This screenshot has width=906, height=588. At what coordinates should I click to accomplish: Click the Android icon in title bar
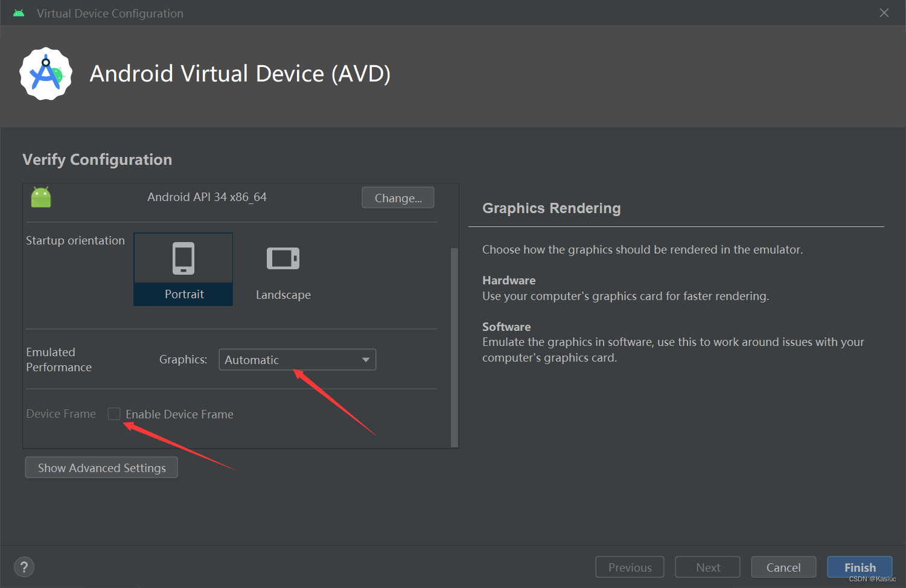[19, 13]
